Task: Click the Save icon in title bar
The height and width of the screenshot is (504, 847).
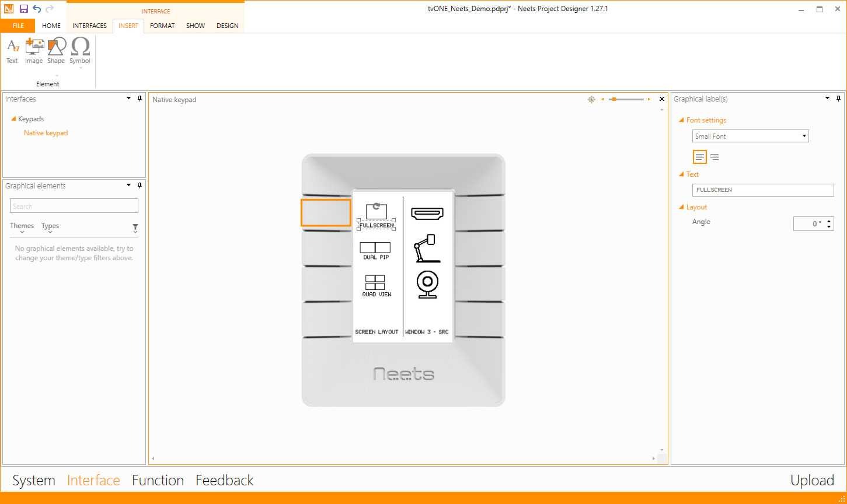Action: (24, 9)
